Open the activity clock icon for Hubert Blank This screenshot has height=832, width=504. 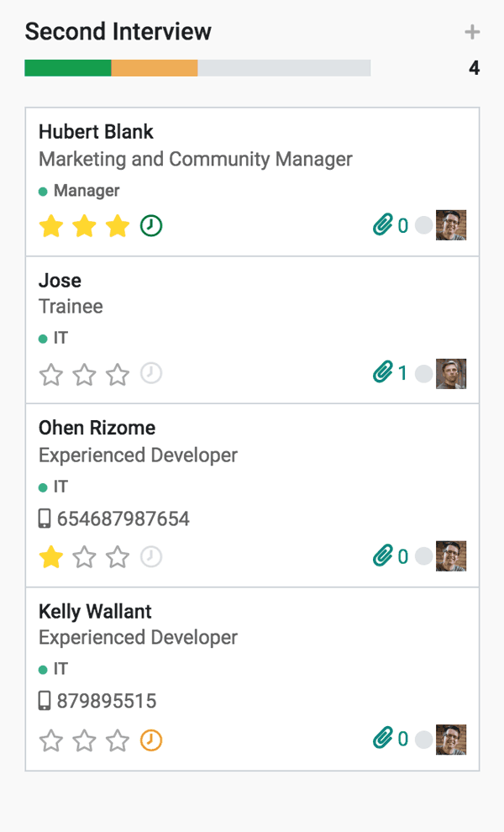[x=151, y=225]
